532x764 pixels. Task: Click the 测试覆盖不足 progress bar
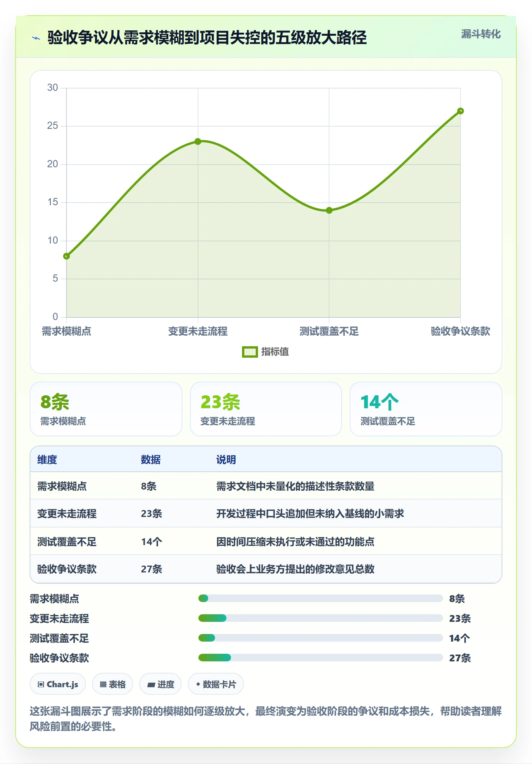tap(320, 638)
